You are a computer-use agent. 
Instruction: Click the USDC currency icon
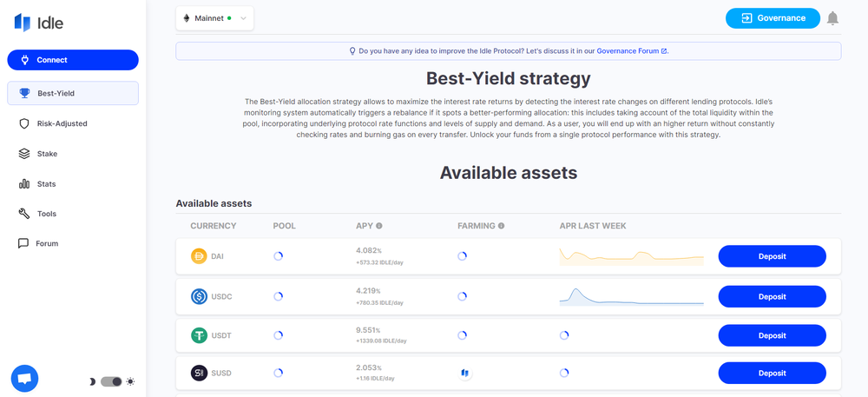[199, 297]
